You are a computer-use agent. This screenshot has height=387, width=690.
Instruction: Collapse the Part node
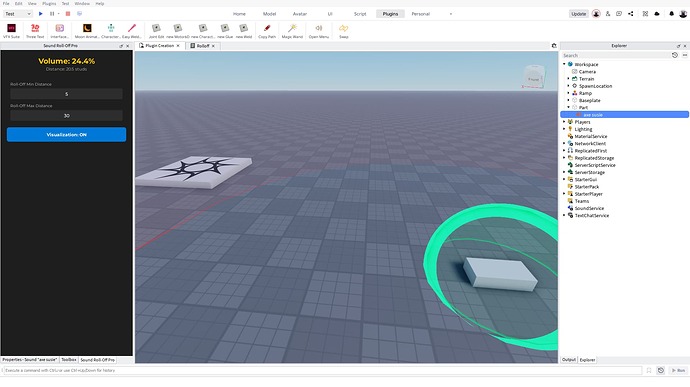568,107
